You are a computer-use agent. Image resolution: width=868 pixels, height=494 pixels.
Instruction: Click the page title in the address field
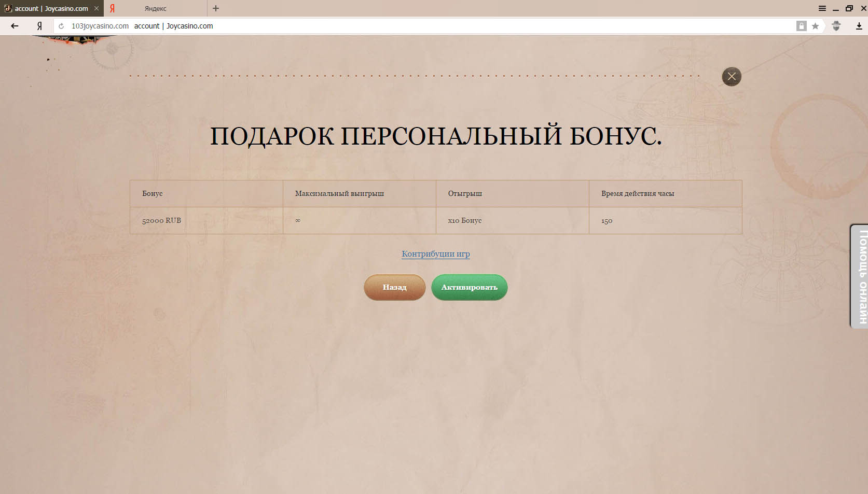coord(173,26)
